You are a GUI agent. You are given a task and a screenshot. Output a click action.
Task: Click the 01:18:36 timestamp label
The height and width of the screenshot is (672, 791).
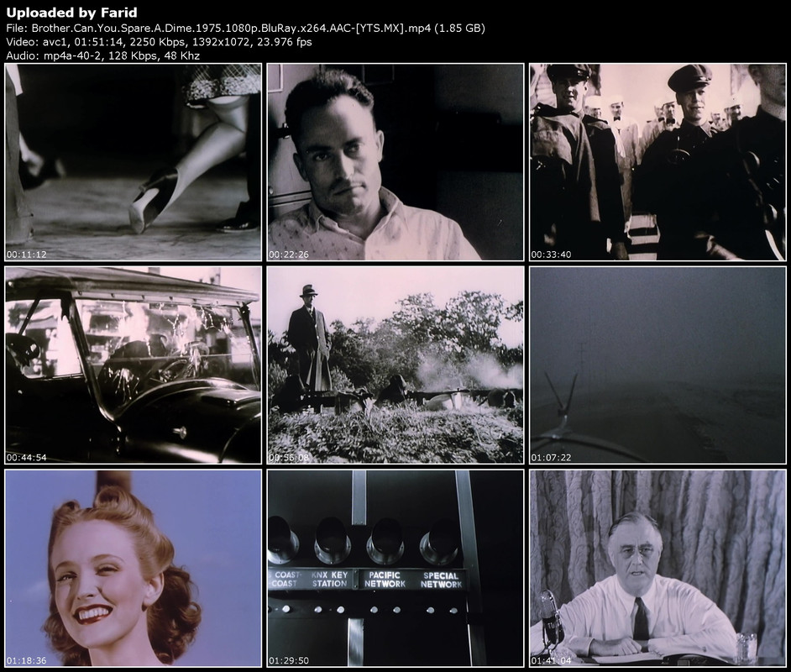pyautogui.click(x=27, y=660)
